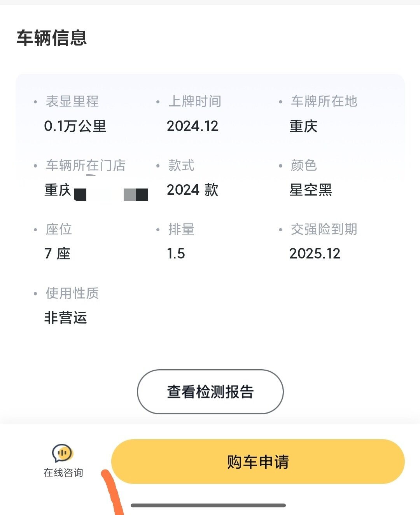Submit the 购车申请 purchase request
The width and height of the screenshot is (420, 515).
[x=258, y=461]
